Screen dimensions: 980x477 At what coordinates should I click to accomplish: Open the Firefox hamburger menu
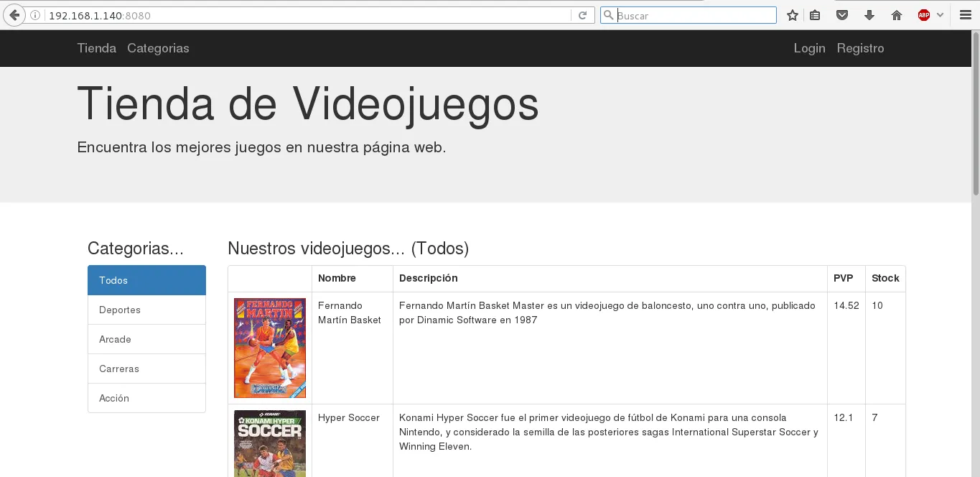[965, 15]
